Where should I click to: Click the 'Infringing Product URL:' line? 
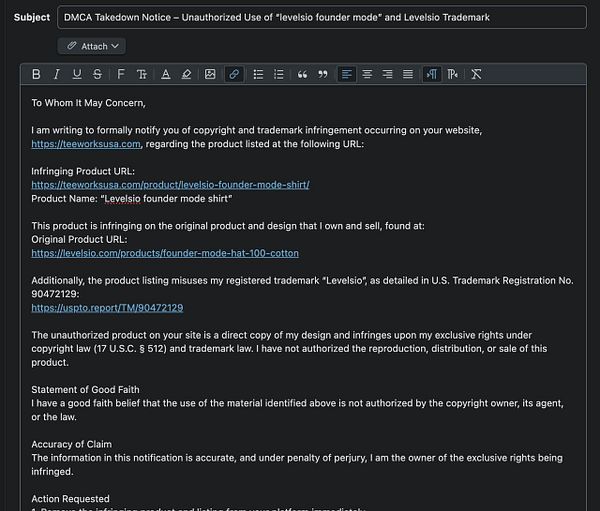point(83,171)
